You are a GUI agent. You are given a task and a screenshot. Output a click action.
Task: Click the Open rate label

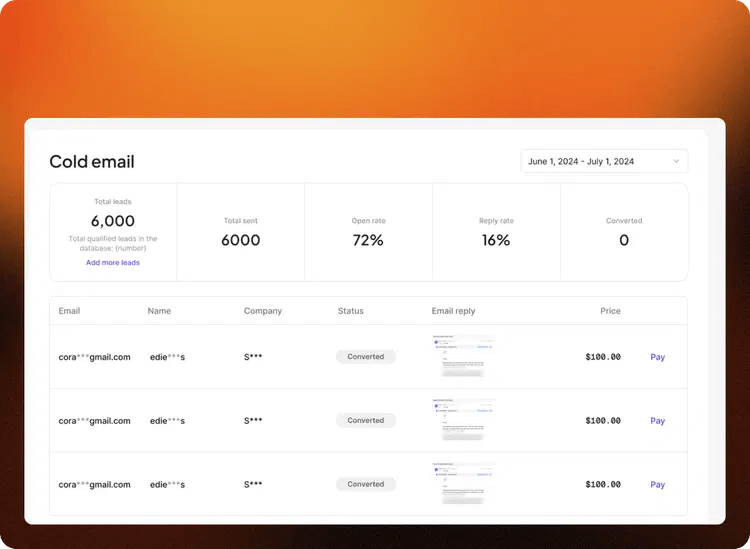(368, 221)
